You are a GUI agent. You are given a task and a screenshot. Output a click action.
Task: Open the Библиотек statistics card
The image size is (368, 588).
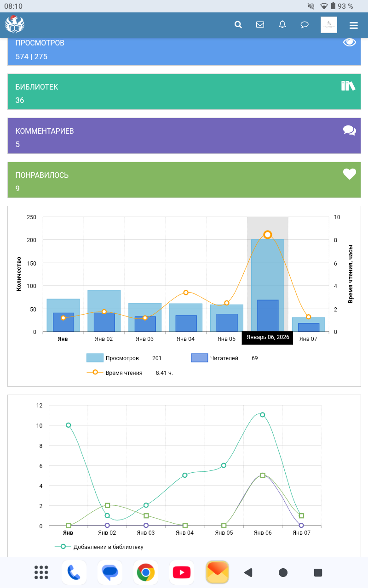pyautogui.click(x=184, y=92)
